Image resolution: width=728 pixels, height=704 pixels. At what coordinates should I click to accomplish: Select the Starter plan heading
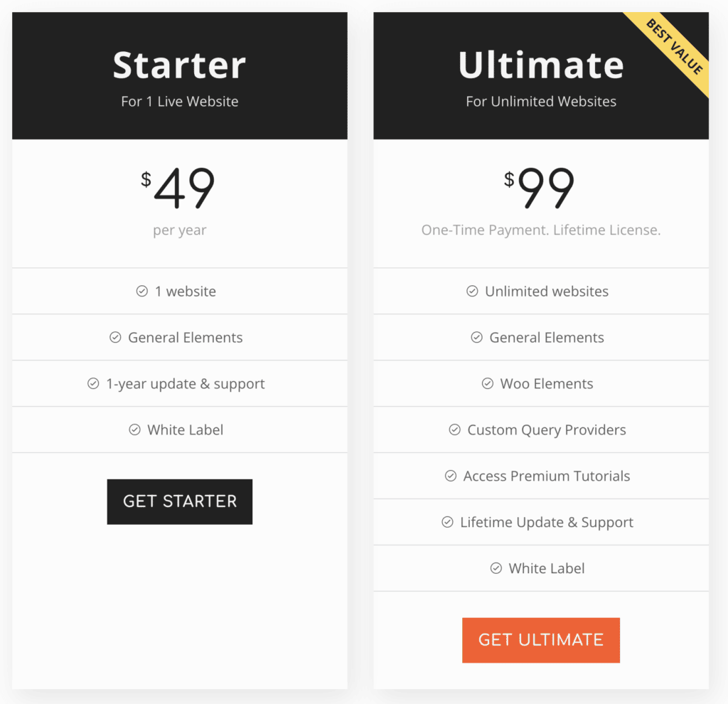[179, 65]
